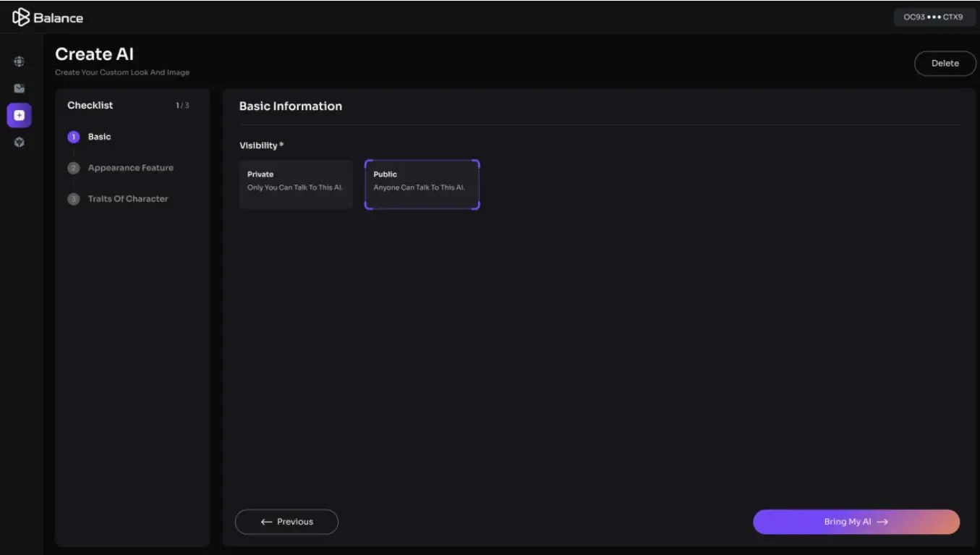Open the bottom cube icon in sidebar
The image size is (980, 555).
tap(19, 142)
